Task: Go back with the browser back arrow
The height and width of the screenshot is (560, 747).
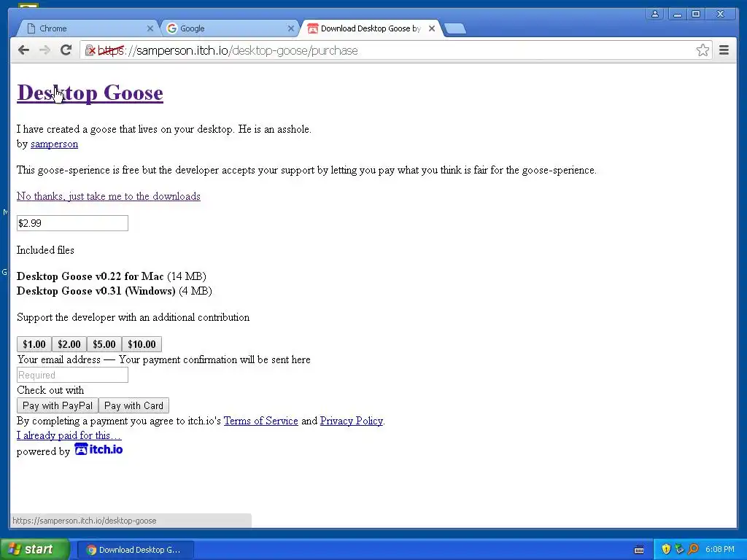Action: tap(23, 50)
